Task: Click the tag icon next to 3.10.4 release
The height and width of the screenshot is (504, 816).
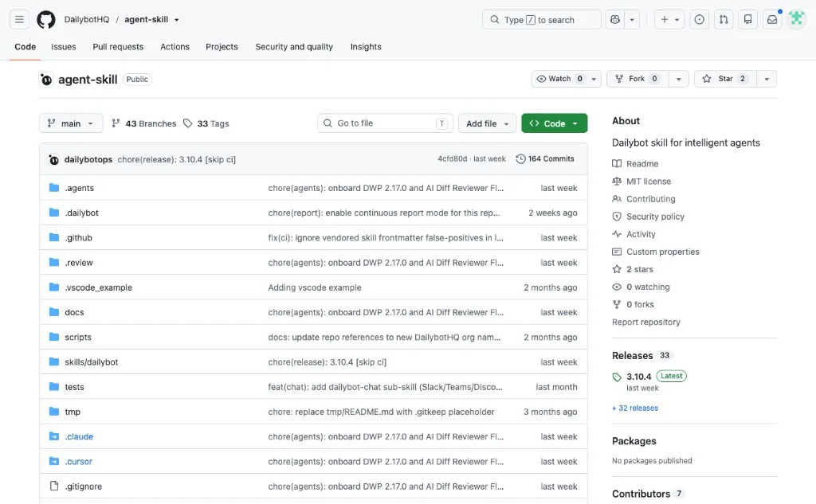Action: 617,377
